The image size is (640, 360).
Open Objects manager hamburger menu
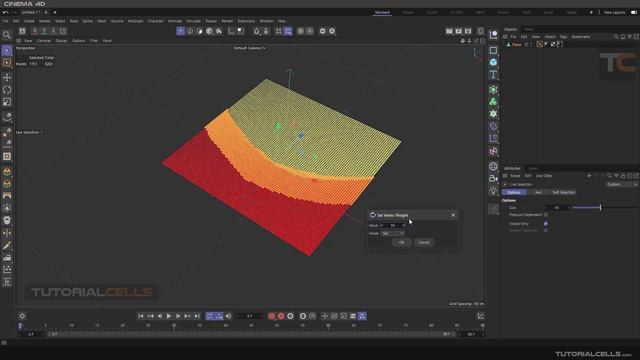click(505, 37)
